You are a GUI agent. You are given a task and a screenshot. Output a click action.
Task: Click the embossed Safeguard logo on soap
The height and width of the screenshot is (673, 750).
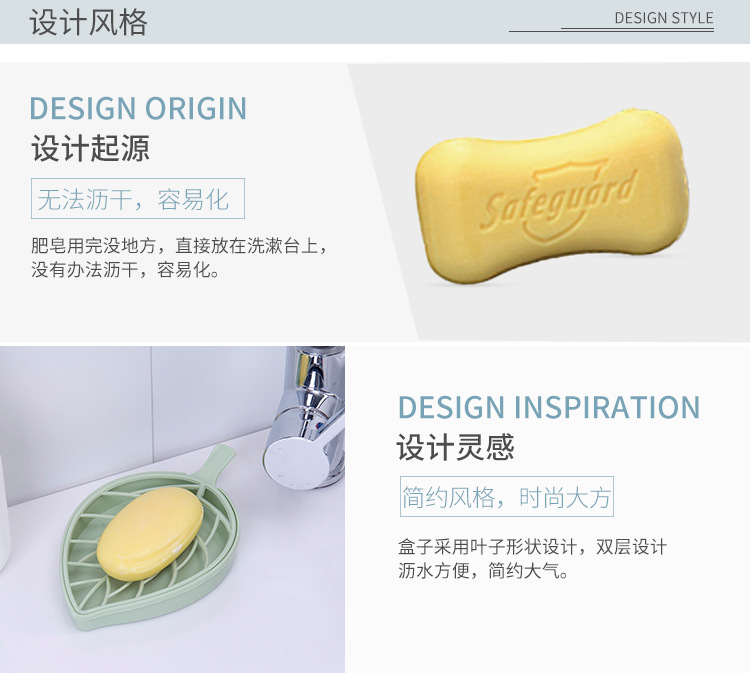558,200
